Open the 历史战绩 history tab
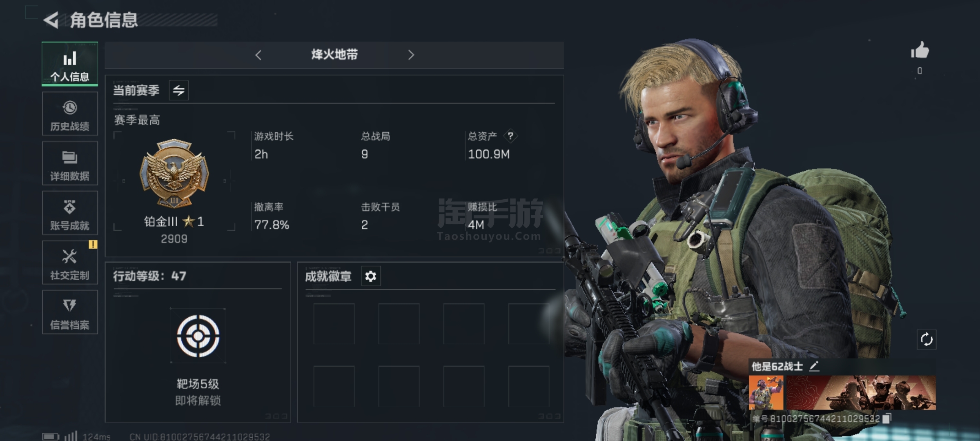Image resolution: width=980 pixels, height=441 pixels. [x=70, y=114]
